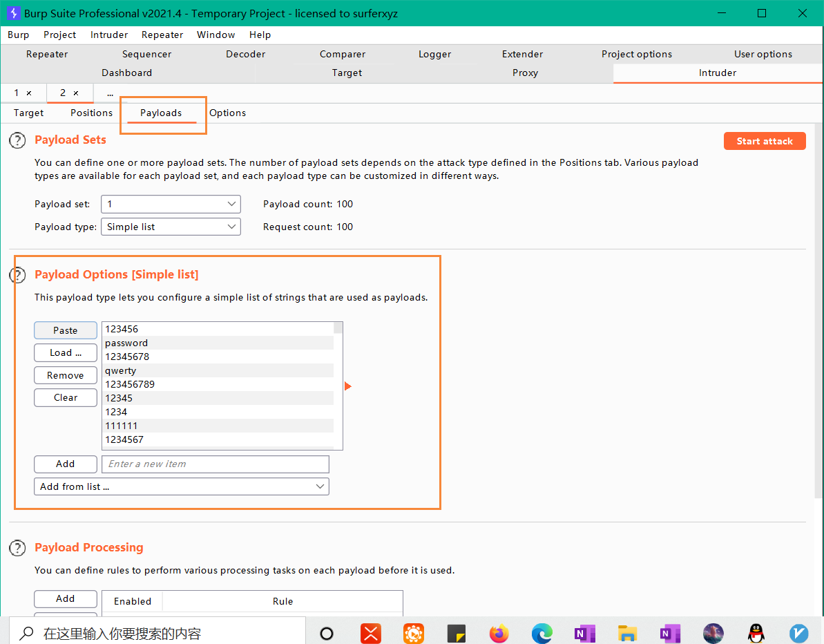824x644 pixels.
Task: Open the Logger main tab
Action: click(434, 54)
